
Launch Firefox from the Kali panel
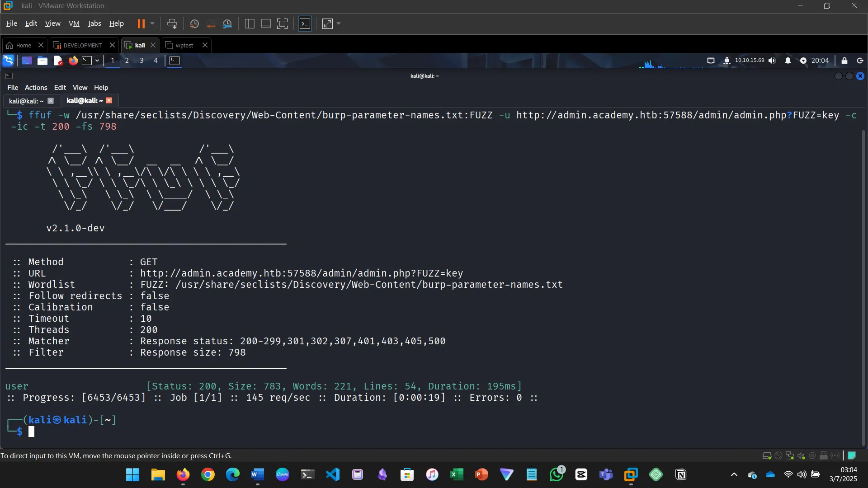pos(73,60)
